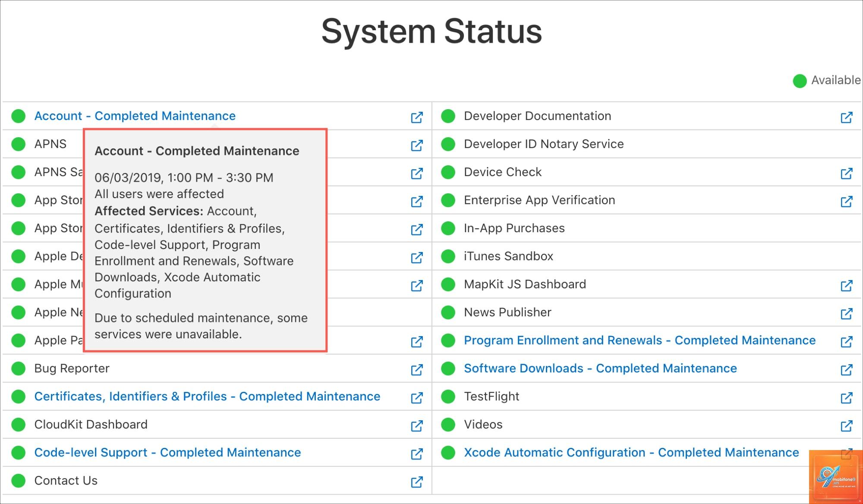Open the News Publisher external link icon
Image resolution: width=863 pixels, height=504 pixels.
pos(847,313)
